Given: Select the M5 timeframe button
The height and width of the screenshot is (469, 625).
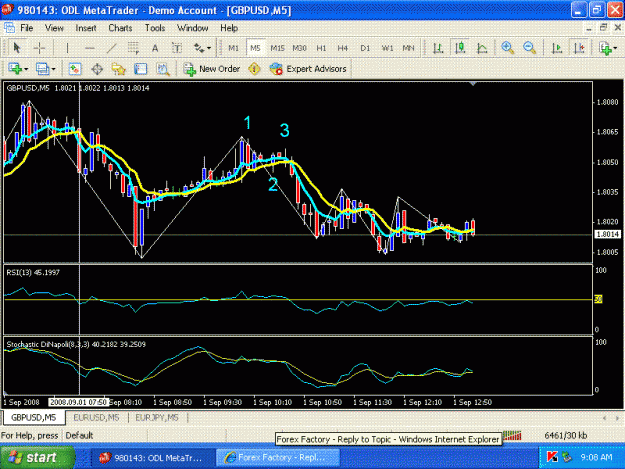Looking at the screenshot, I should [x=255, y=48].
